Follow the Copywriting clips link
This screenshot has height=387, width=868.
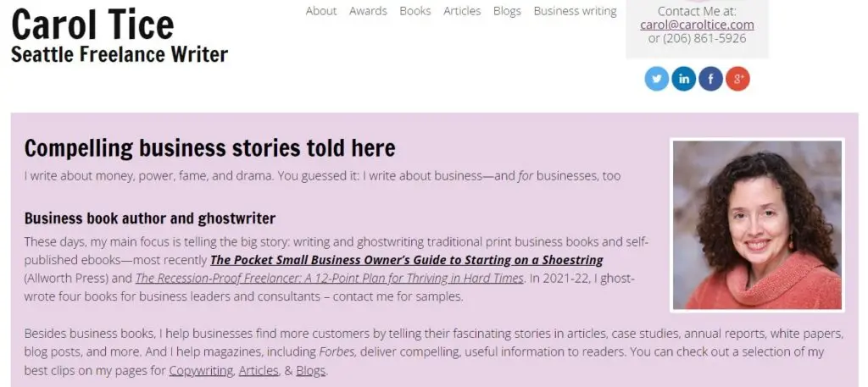201,371
